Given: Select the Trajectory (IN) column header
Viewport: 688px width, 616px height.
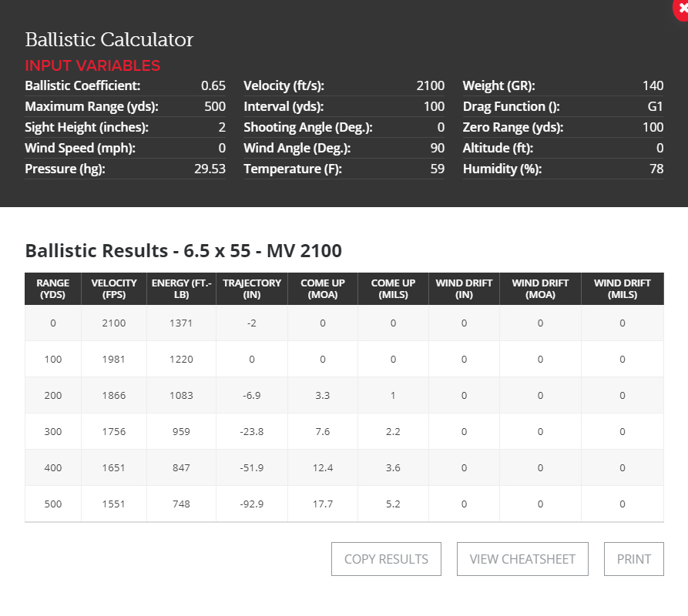Looking at the screenshot, I should pyautogui.click(x=252, y=289).
